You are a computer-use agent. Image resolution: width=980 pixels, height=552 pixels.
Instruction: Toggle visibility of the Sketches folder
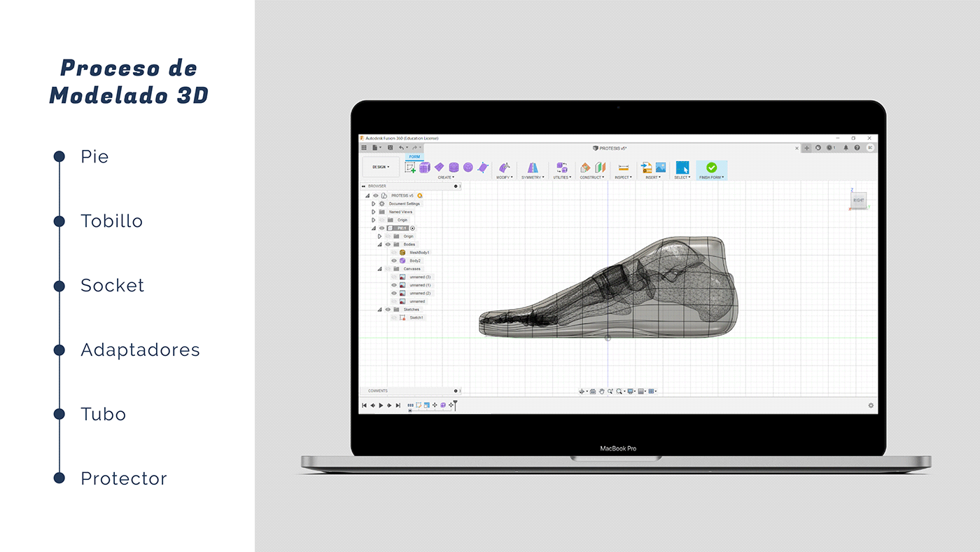[x=388, y=309]
